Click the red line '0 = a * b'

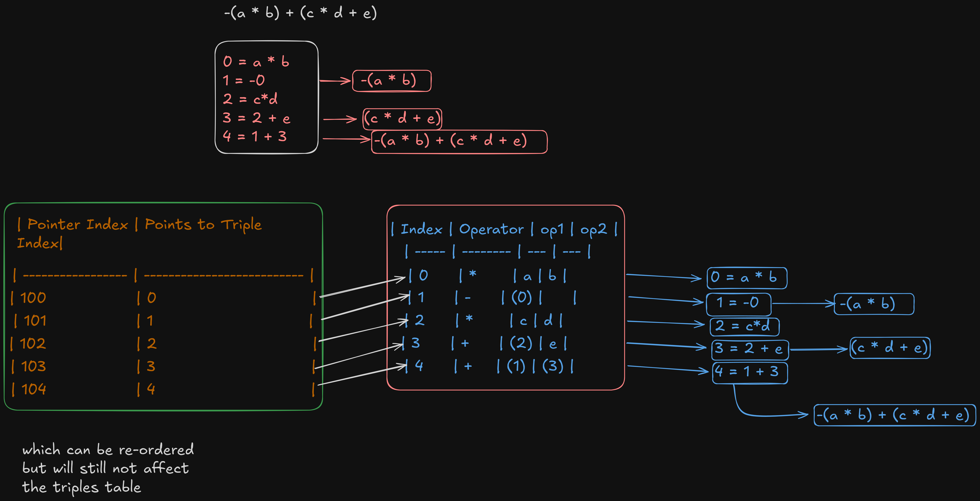(x=256, y=62)
